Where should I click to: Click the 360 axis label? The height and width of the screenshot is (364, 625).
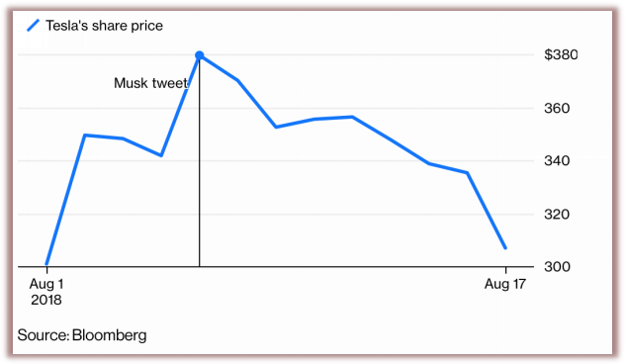click(557, 108)
